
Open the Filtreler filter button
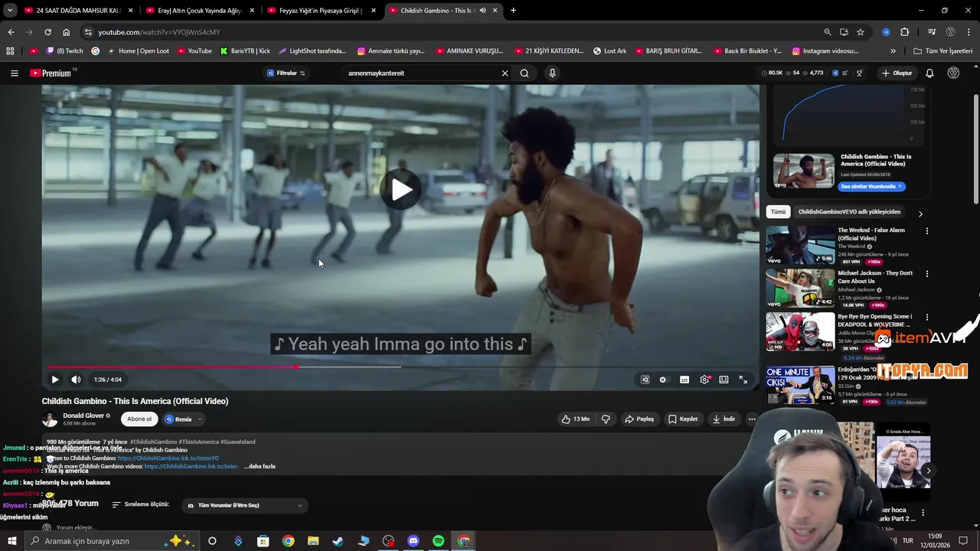(x=286, y=73)
